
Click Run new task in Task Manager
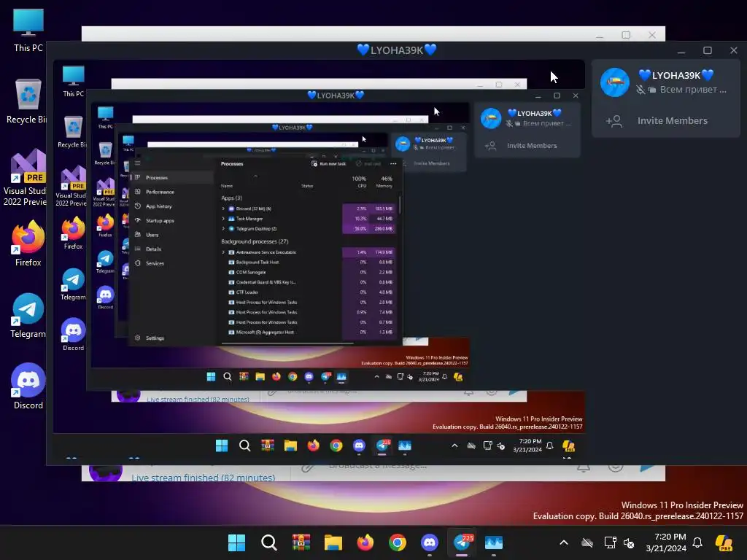329,164
